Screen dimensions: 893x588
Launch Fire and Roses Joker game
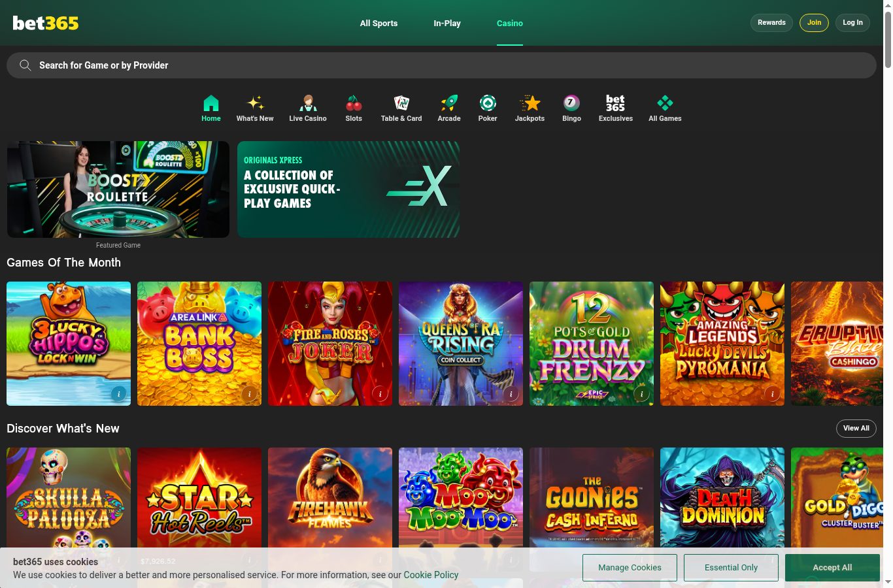pos(330,344)
